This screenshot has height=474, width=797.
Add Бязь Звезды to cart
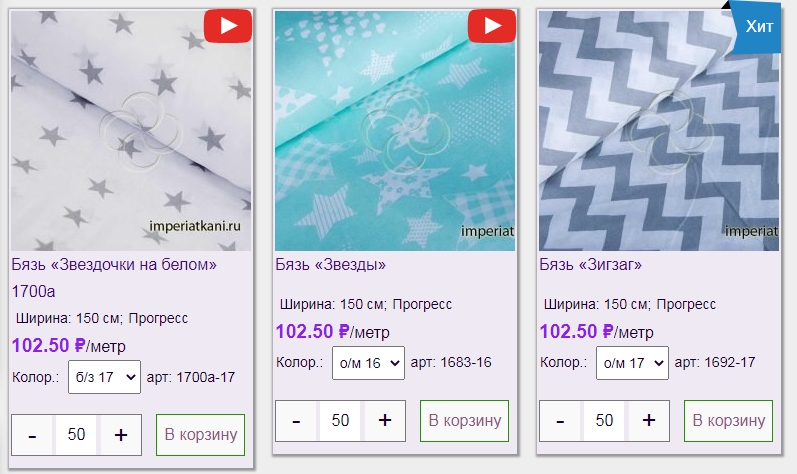465,421
